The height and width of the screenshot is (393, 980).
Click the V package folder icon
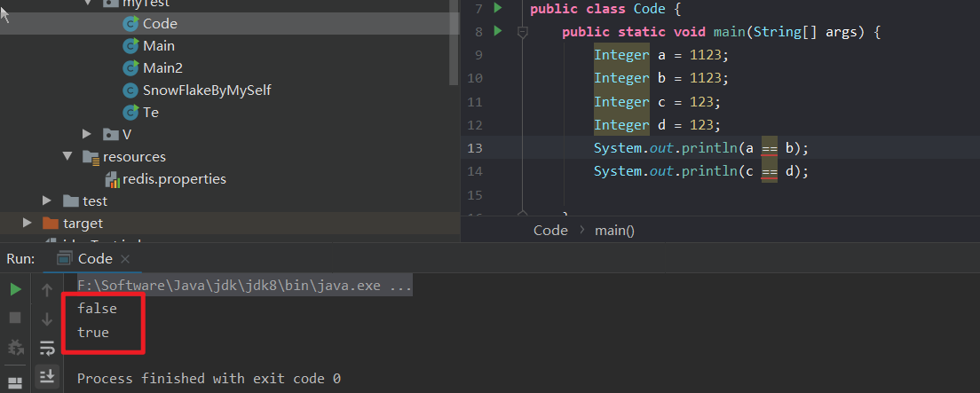click(x=111, y=134)
